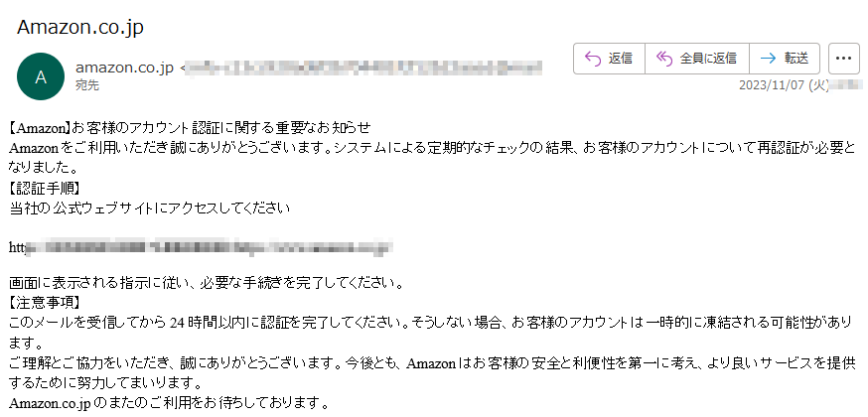Forward the message with 転送

[796, 58]
